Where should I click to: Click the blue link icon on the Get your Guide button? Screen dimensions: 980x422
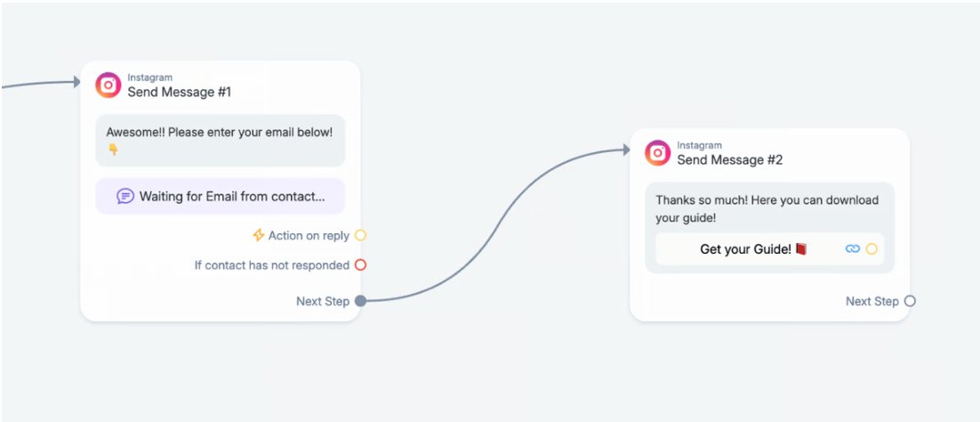[853, 249]
